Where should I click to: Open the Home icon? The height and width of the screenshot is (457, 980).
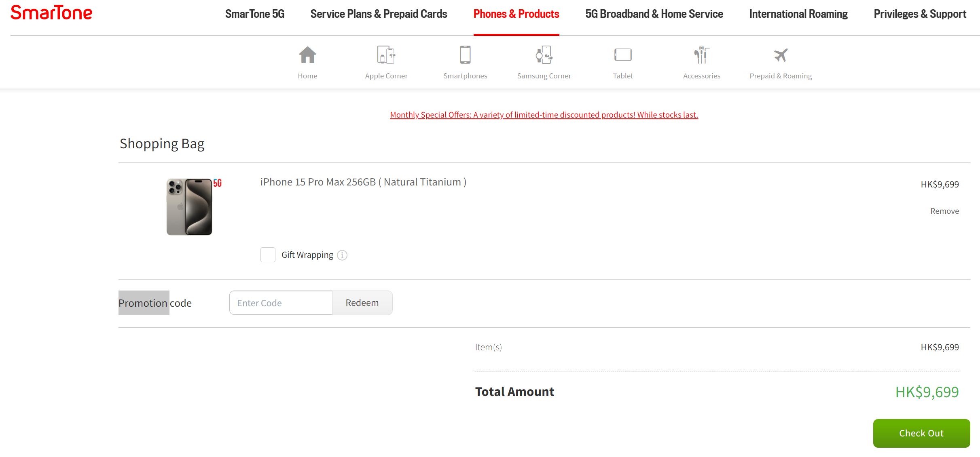(x=307, y=55)
